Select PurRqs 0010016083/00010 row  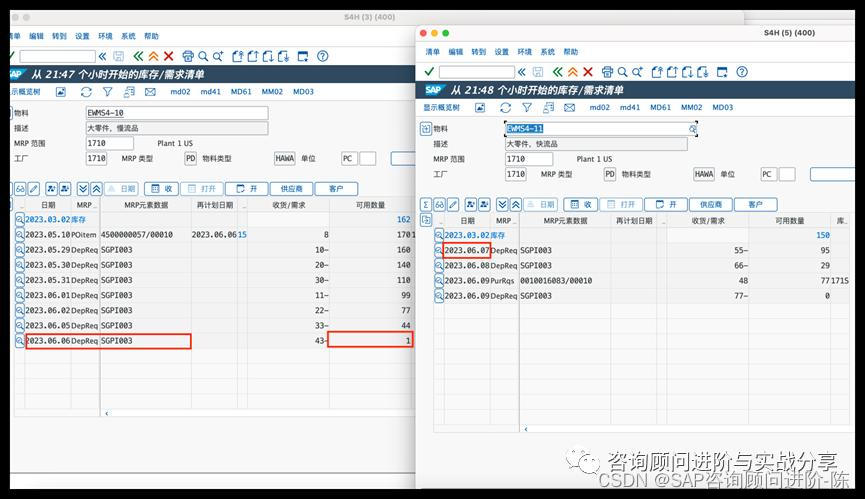pyautogui.click(x=642, y=281)
